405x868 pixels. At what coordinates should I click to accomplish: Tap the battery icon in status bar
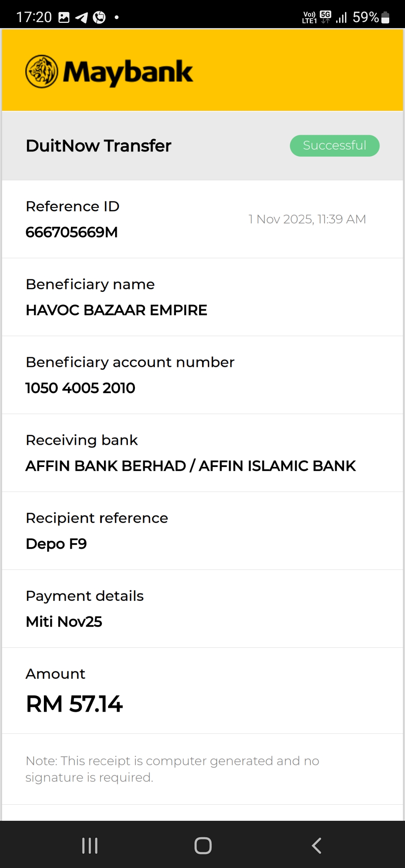[x=385, y=17]
